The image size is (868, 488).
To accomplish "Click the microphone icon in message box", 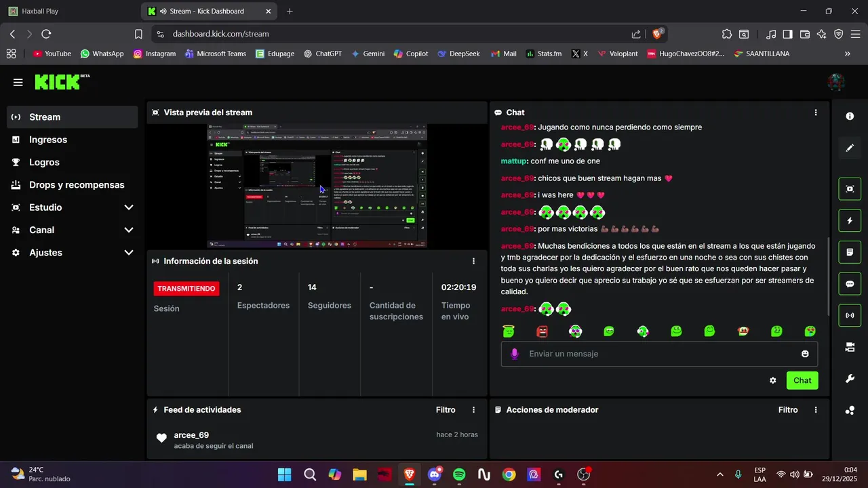I will pyautogui.click(x=515, y=354).
